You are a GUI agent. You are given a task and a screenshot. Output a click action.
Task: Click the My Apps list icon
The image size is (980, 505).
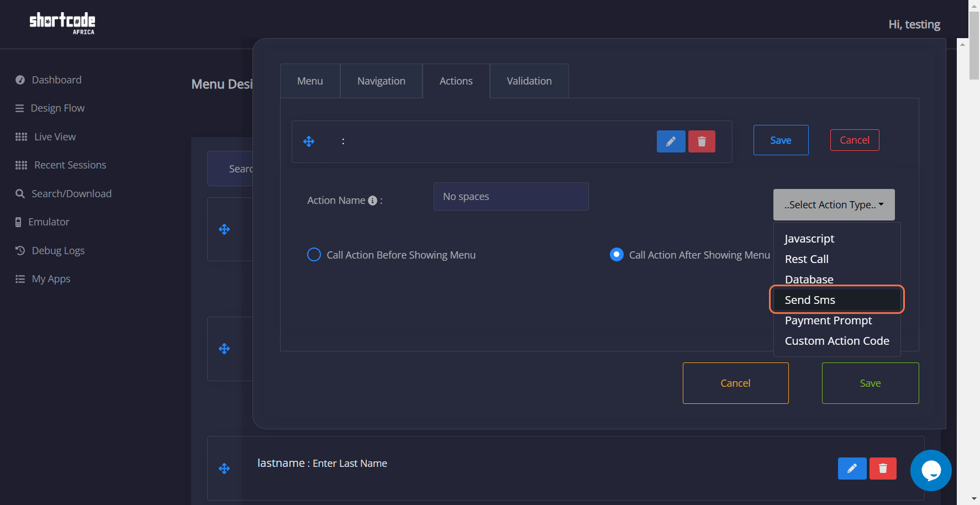click(20, 279)
